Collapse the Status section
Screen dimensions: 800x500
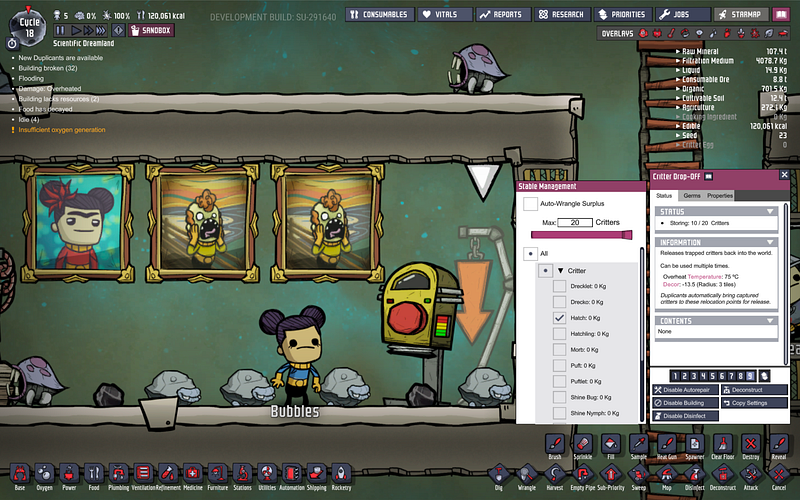coord(770,211)
